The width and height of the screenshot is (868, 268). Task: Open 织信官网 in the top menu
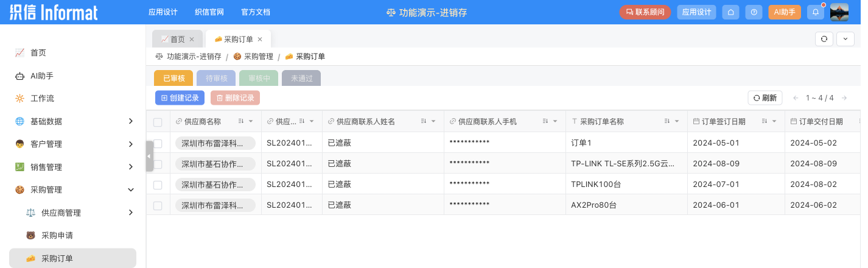pos(209,12)
